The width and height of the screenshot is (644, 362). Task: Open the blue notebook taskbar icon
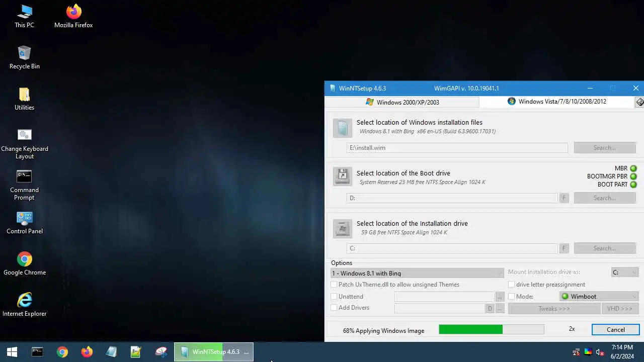(112, 352)
